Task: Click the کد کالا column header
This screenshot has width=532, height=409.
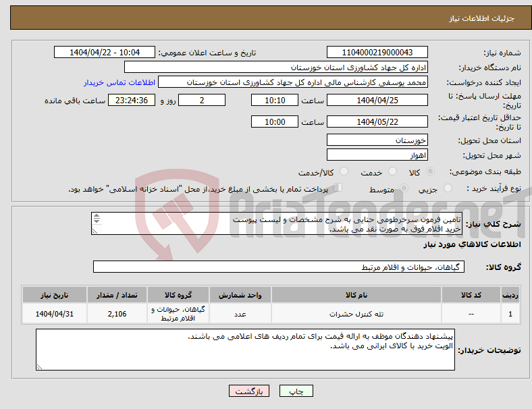Action: point(471,295)
